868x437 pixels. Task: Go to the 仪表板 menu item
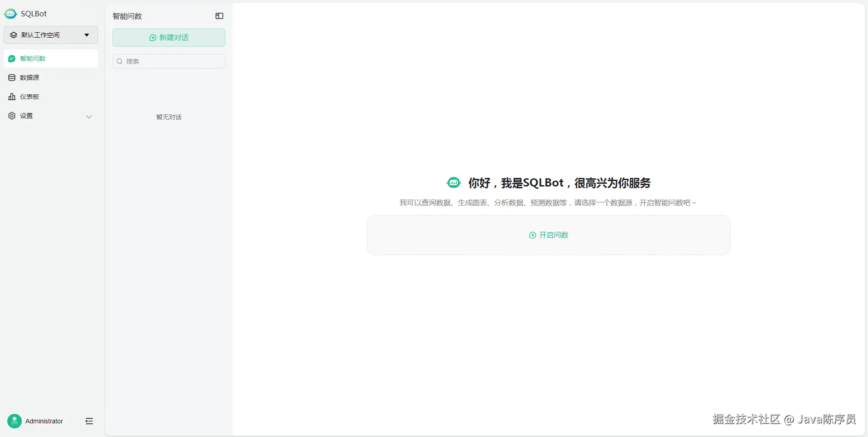point(51,97)
